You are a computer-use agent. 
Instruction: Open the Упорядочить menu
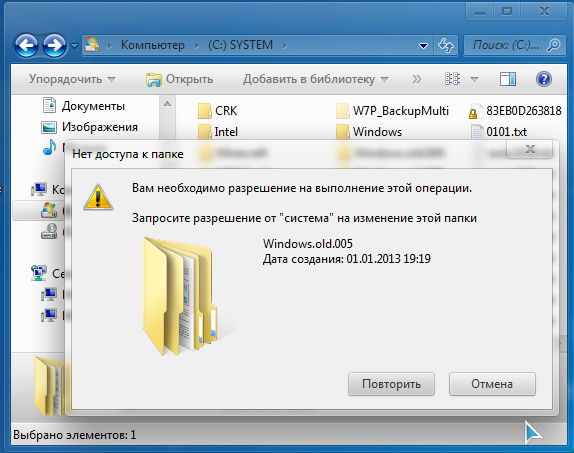[72, 79]
